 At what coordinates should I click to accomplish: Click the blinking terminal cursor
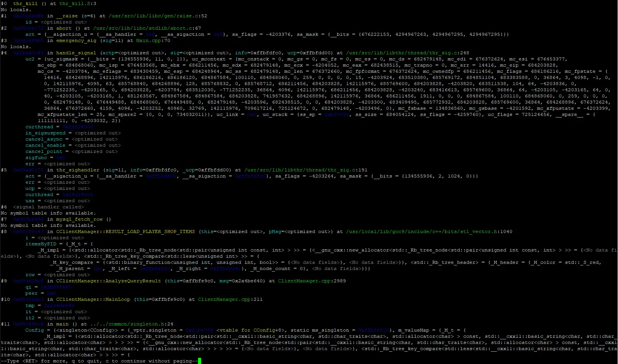click(199, 361)
